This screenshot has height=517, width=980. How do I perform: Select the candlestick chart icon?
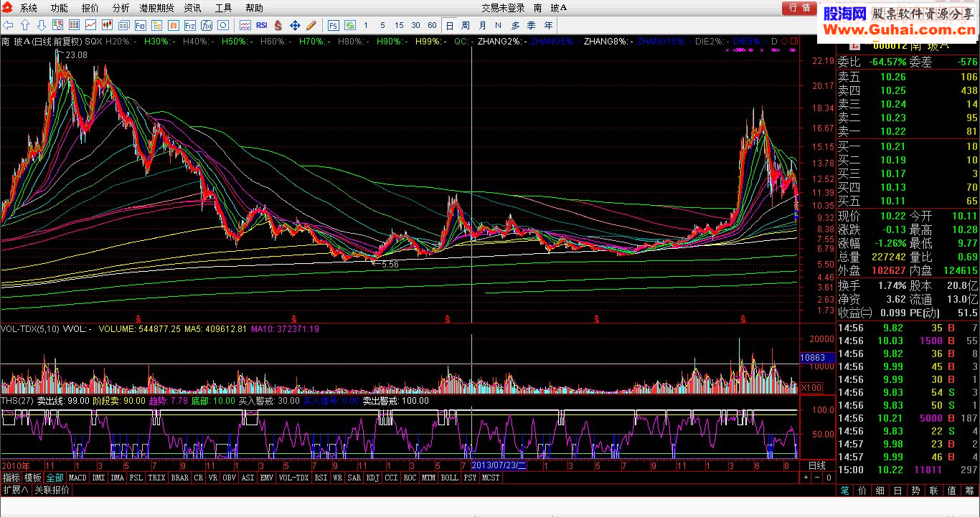(x=107, y=25)
